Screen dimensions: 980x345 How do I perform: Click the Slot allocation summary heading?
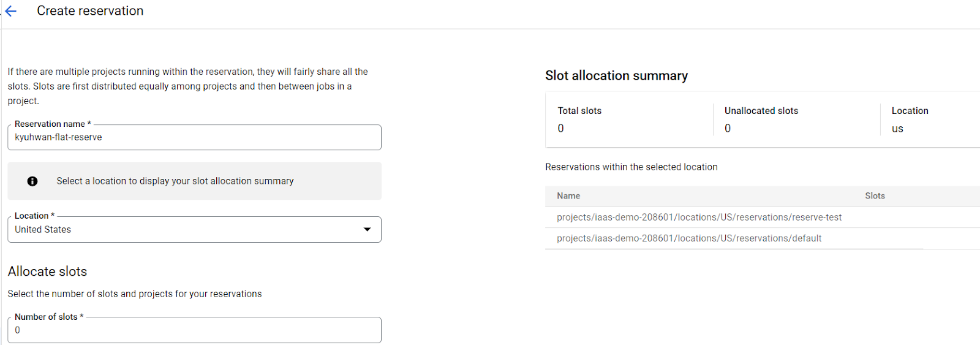(616, 76)
